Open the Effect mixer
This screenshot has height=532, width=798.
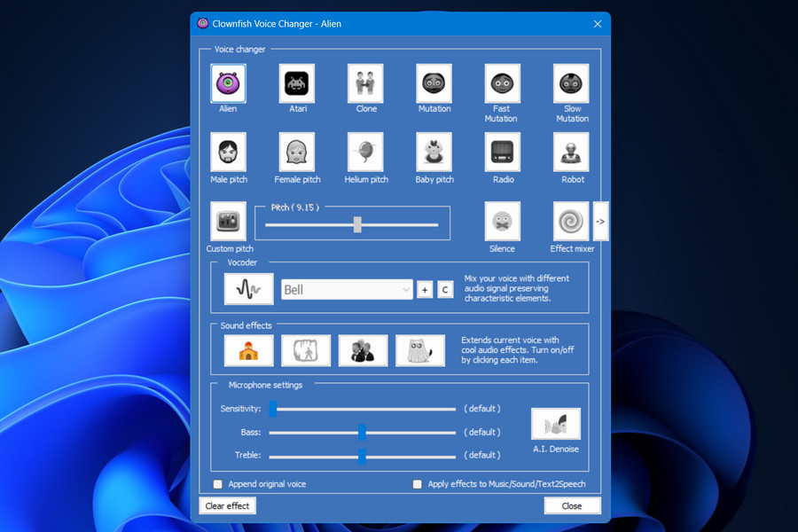pyautogui.click(x=571, y=222)
